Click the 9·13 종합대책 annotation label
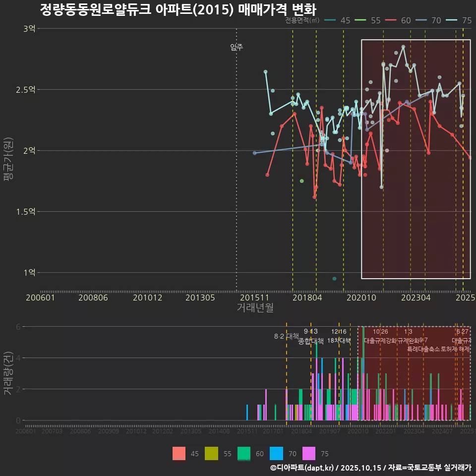This screenshot has height=476, width=476. pyautogui.click(x=310, y=336)
